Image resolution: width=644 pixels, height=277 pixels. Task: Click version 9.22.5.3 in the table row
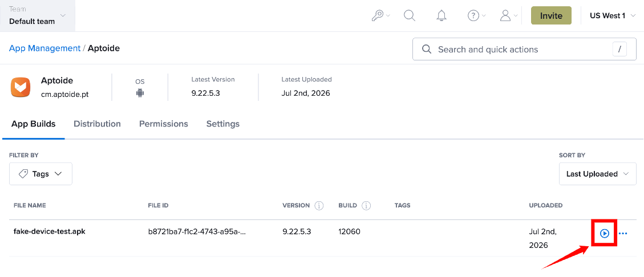(297, 231)
